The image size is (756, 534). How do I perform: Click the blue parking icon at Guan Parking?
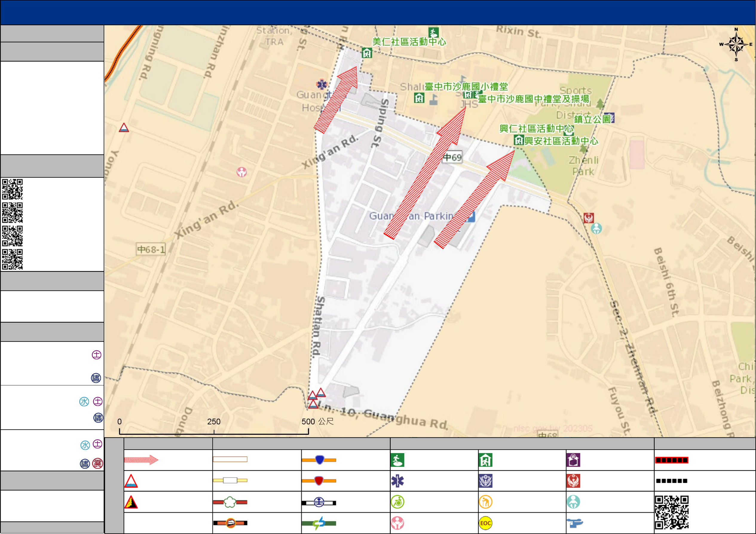471,217
